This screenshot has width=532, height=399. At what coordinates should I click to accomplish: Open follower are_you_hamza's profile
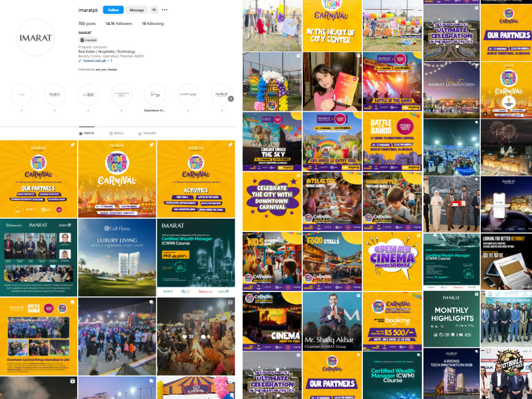(x=106, y=69)
